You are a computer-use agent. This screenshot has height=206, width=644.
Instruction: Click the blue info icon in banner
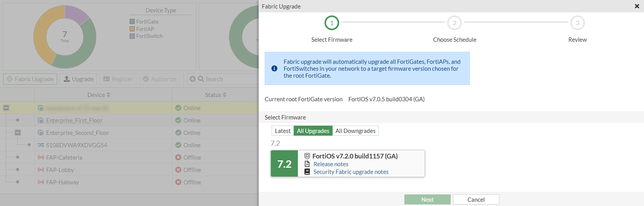pos(274,68)
